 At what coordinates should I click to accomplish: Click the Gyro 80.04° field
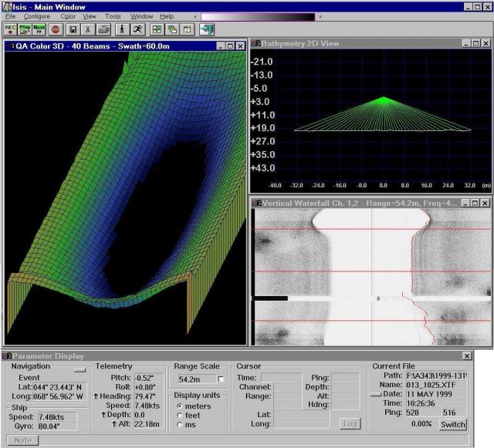57,426
